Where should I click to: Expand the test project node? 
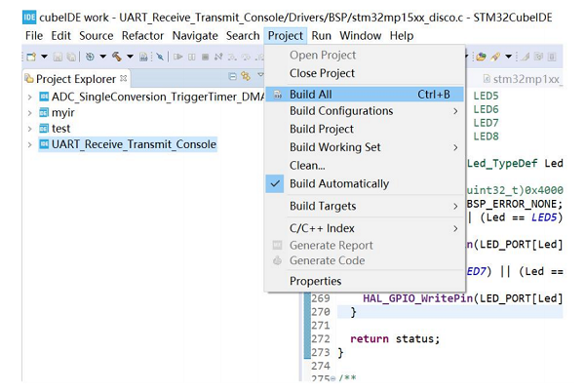(x=30, y=129)
